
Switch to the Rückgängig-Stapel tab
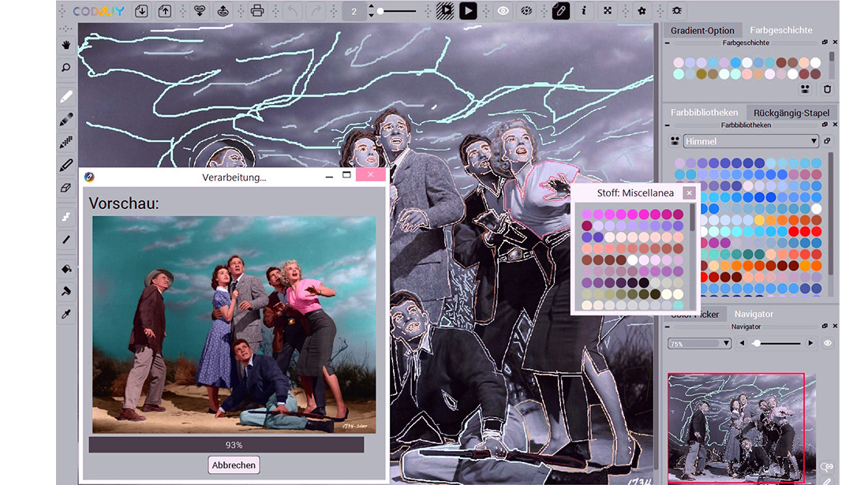(x=791, y=113)
